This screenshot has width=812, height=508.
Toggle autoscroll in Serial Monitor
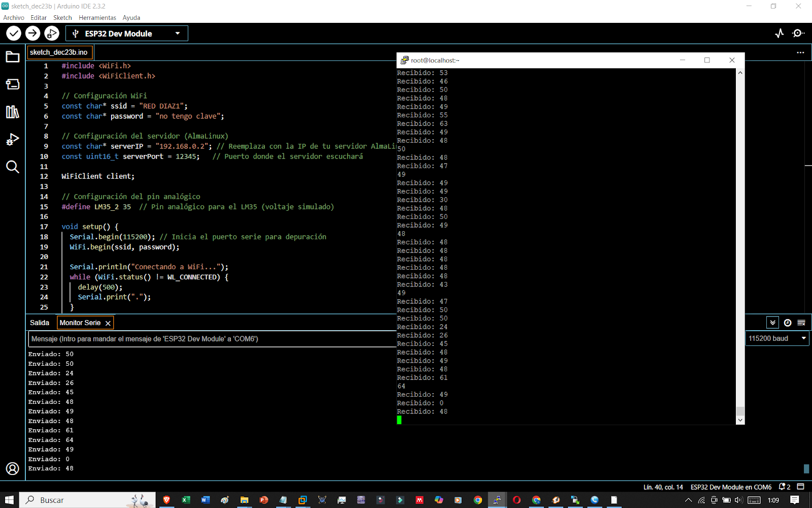[772, 323]
